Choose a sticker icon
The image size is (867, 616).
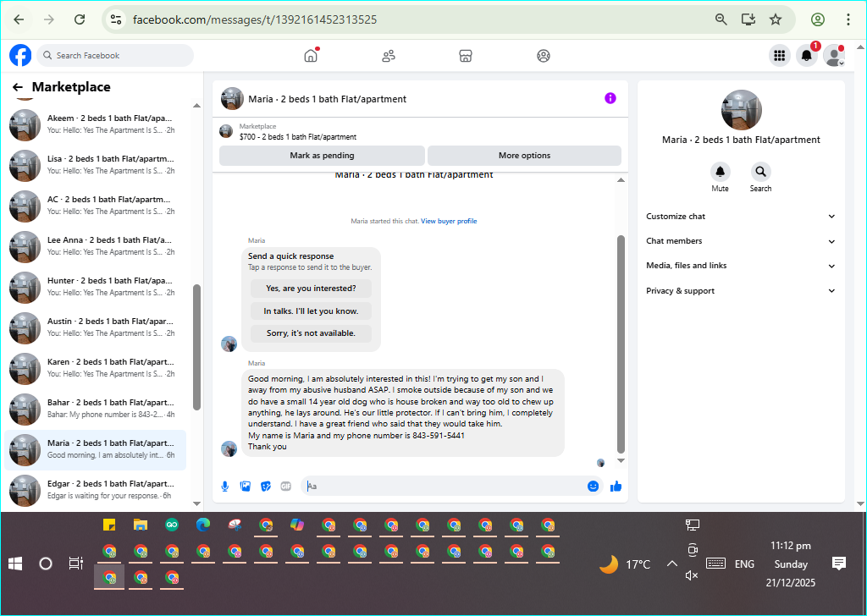point(266,487)
